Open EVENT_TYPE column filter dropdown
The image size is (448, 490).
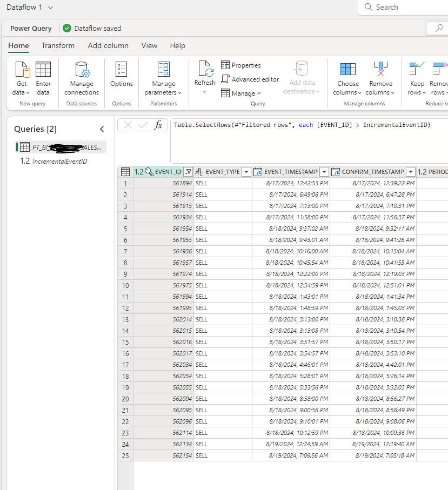click(246, 172)
